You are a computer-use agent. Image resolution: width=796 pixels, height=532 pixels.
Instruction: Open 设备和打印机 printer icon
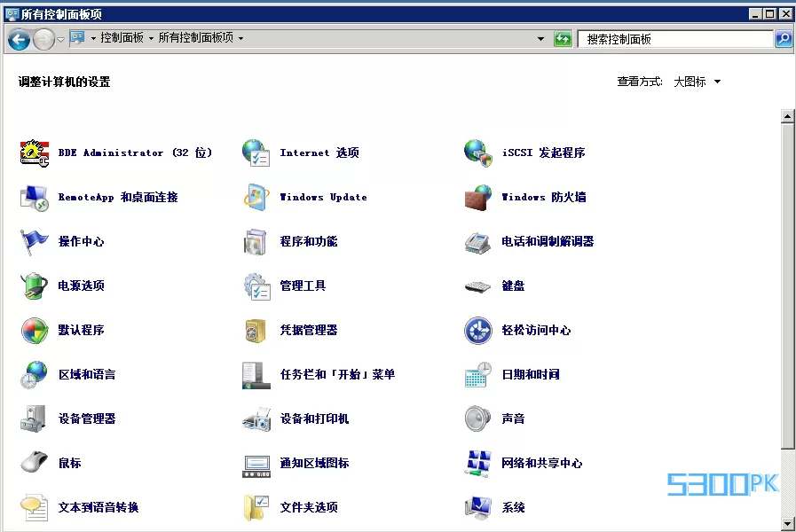click(256, 419)
